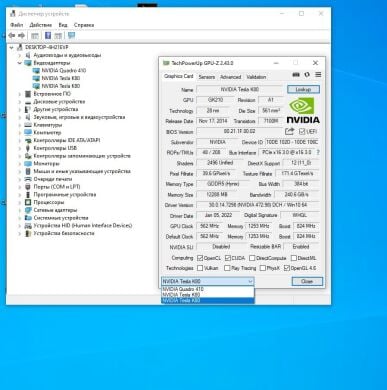Click the Bus Interface question mark icon
Screen dimensions: 387x390
pyautogui.click(x=318, y=152)
